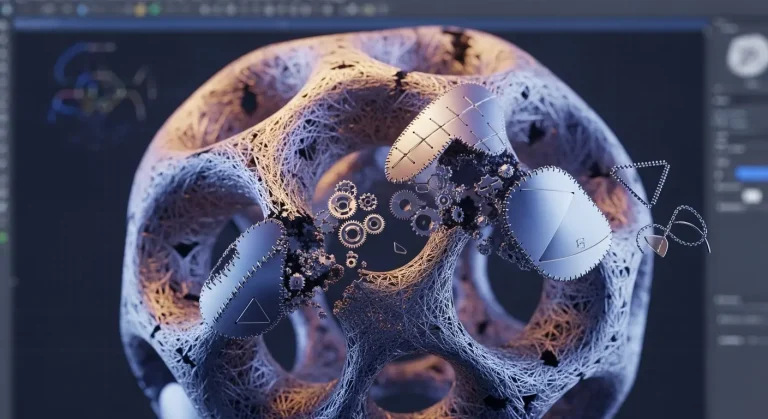Screen dimensions: 768x419
Task: Click the blue circular icon in top toolbar
Action: pyautogui.click(x=82, y=9)
